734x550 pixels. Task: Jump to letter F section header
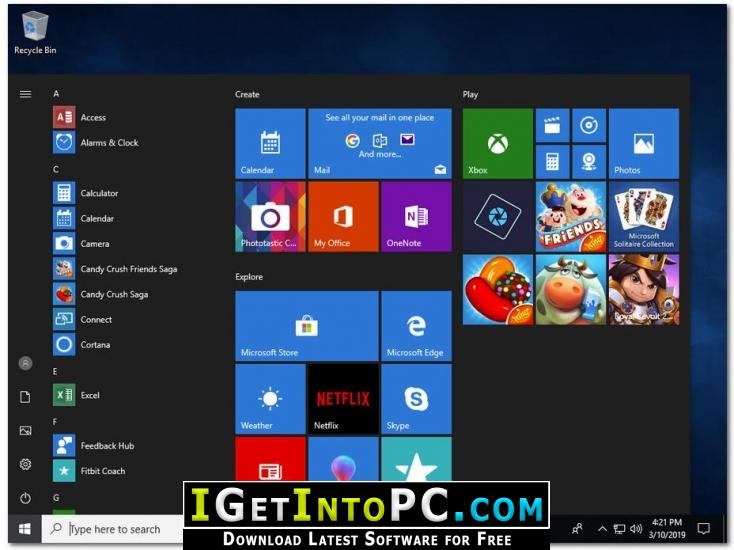(55, 422)
